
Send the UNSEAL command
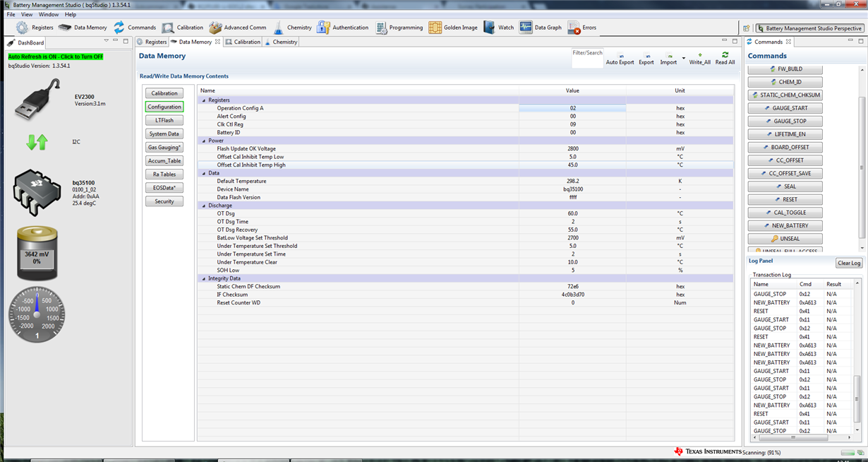[x=785, y=239]
